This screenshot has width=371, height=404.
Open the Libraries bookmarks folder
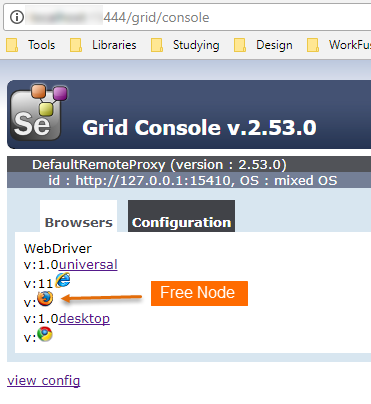click(103, 45)
